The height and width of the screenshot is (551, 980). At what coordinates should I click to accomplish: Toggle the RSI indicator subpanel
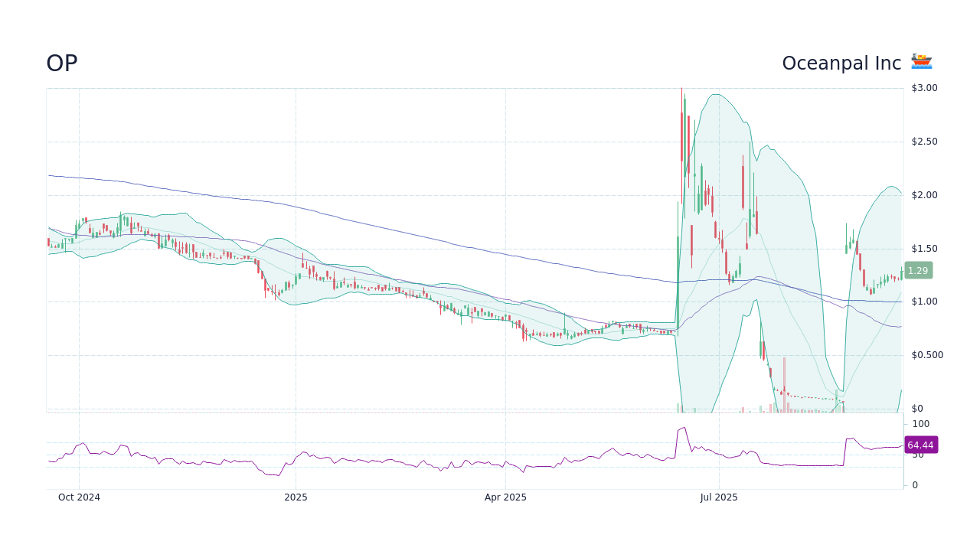(x=475, y=452)
